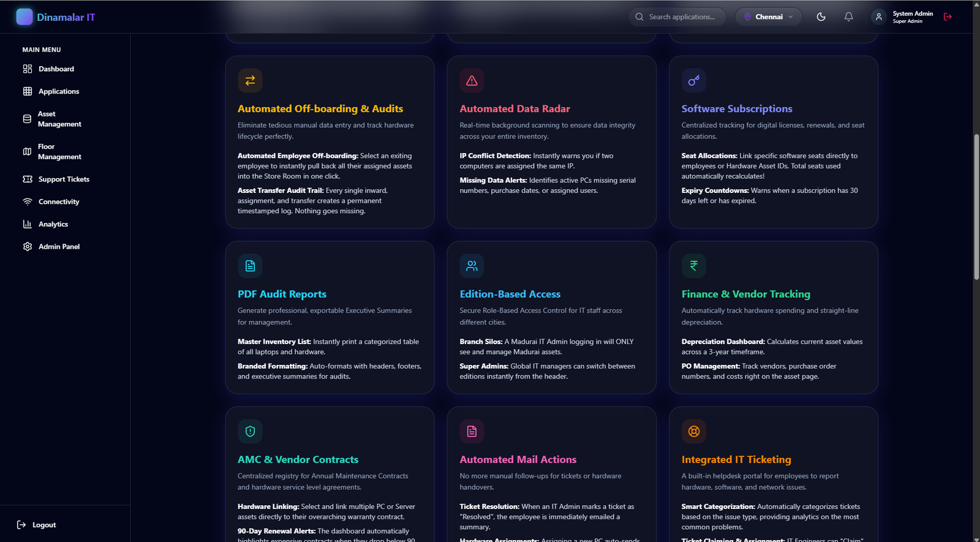Click the shield icon of AMC & Vendor Contracts
980x542 pixels.
tap(250, 431)
